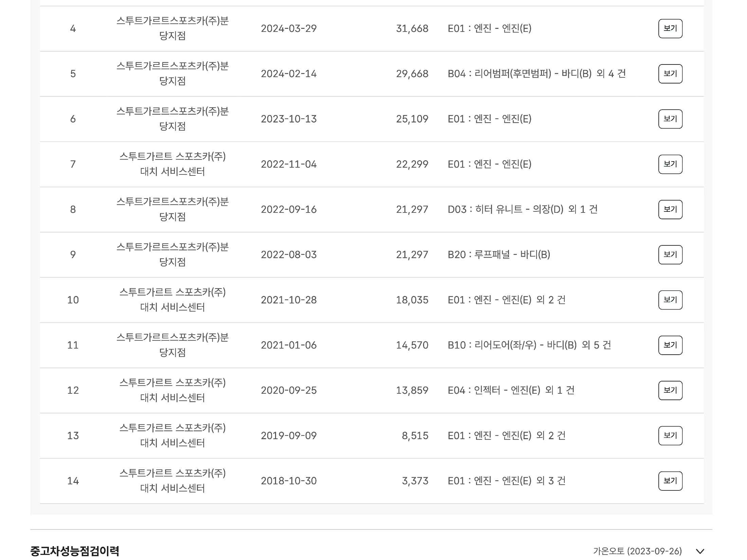This screenshot has width=747, height=560.
Task: Open 보기 for the 29,668 km rear bumper entry
Action: tap(670, 74)
